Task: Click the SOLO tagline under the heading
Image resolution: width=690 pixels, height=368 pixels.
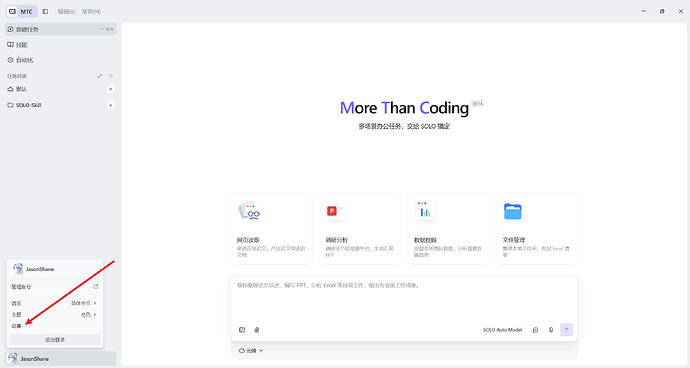Action: click(404, 126)
